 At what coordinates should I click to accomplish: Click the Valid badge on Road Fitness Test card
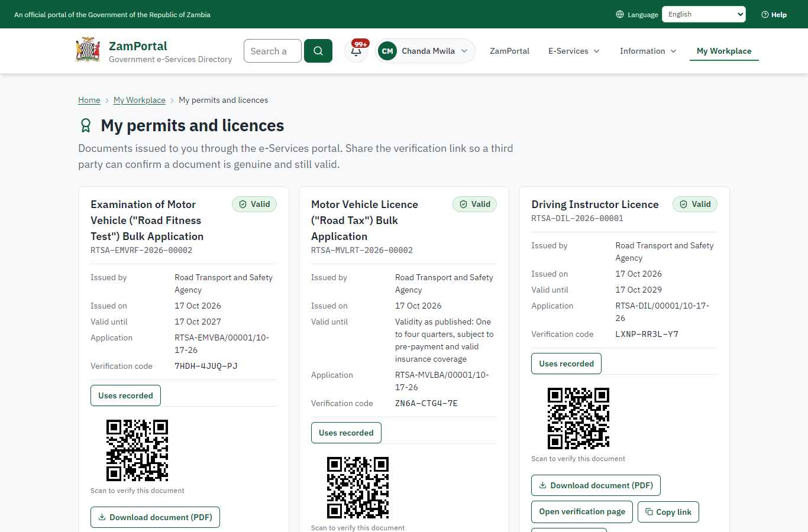pyautogui.click(x=254, y=204)
